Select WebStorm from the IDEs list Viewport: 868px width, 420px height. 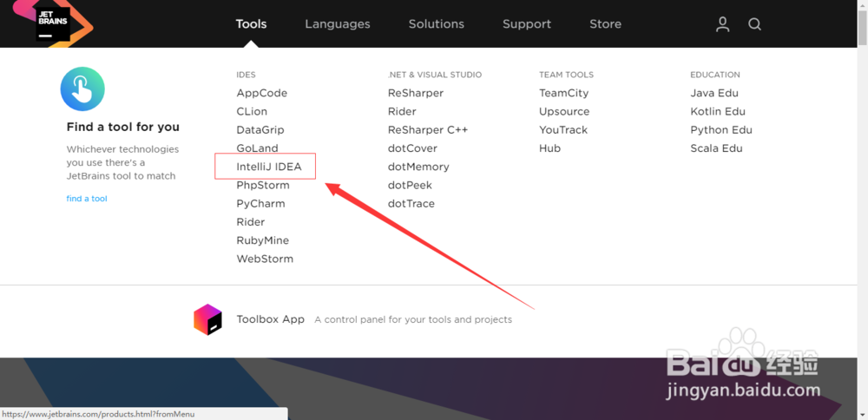(x=265, y=259)
